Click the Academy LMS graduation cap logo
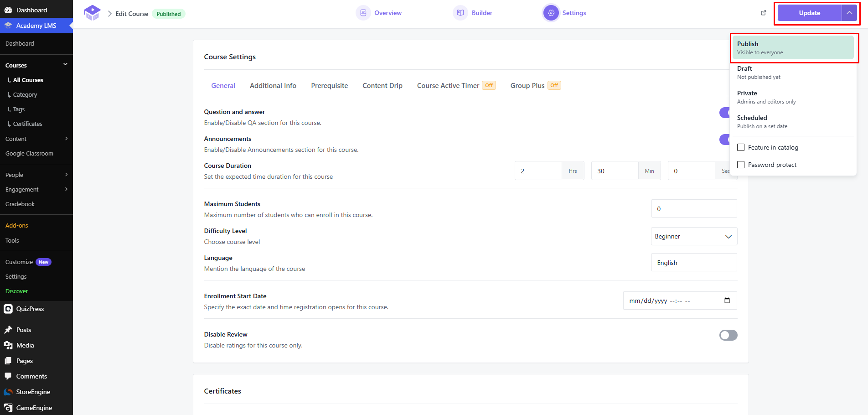868x415 pixels. [92, 13]
